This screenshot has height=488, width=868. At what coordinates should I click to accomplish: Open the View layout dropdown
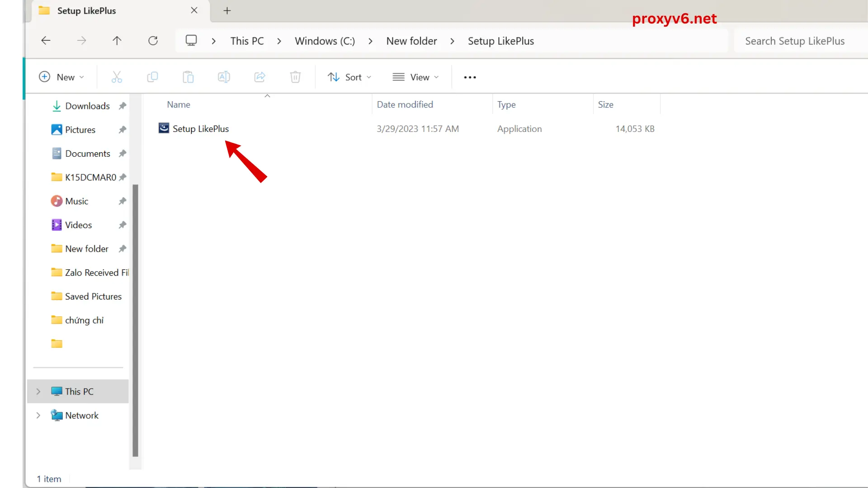(415, 77)
